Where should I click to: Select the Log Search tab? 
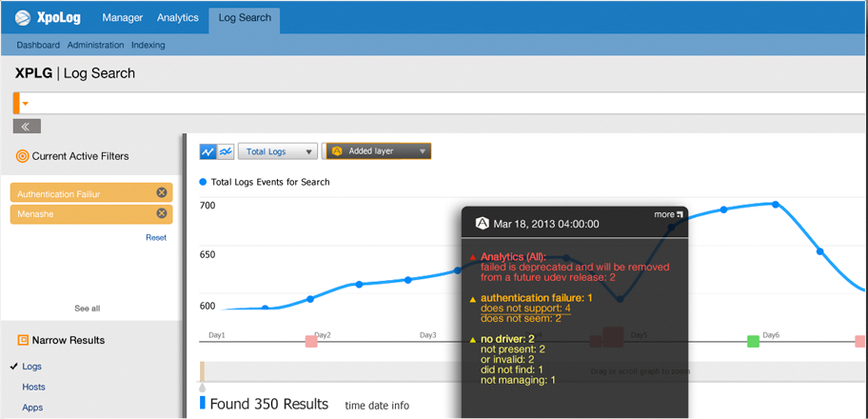(245, 20)
